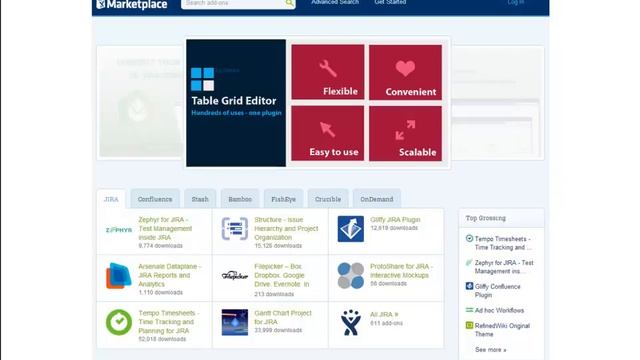Select the JIRA tab
Screen dimensions: 640x360
pos(111,199)
